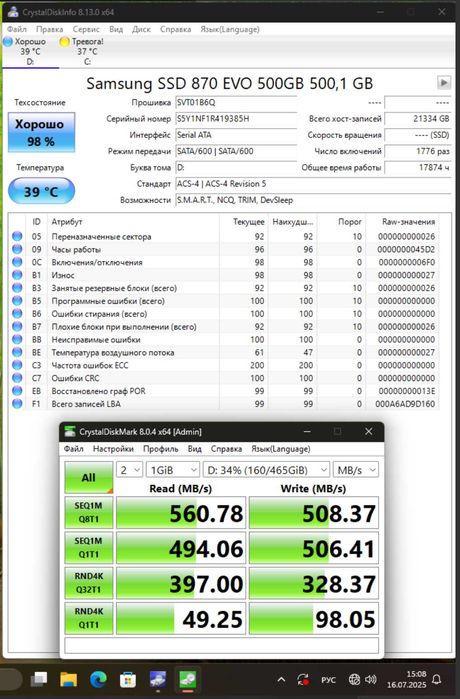Click the Прошивка SVT01B6Q field

point(236,103)
